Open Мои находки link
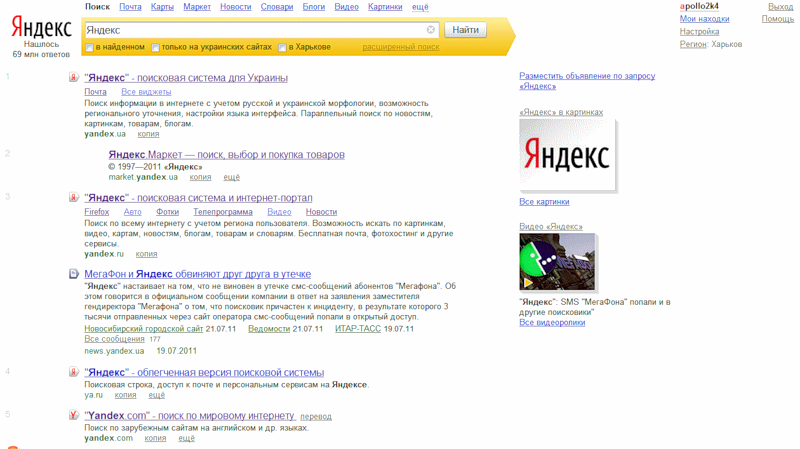 click(704, 19)
